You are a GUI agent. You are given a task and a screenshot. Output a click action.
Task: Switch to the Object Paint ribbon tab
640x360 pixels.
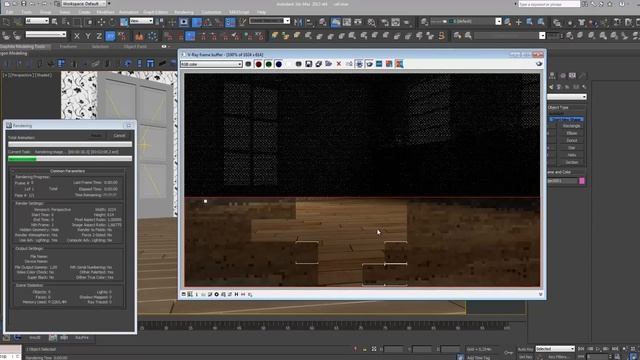[x=135, y=47]
